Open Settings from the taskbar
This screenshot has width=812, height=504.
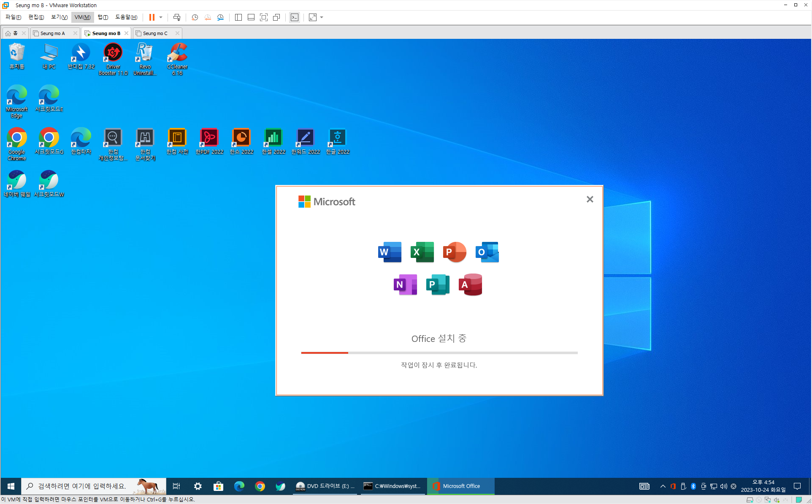(198, 486)
